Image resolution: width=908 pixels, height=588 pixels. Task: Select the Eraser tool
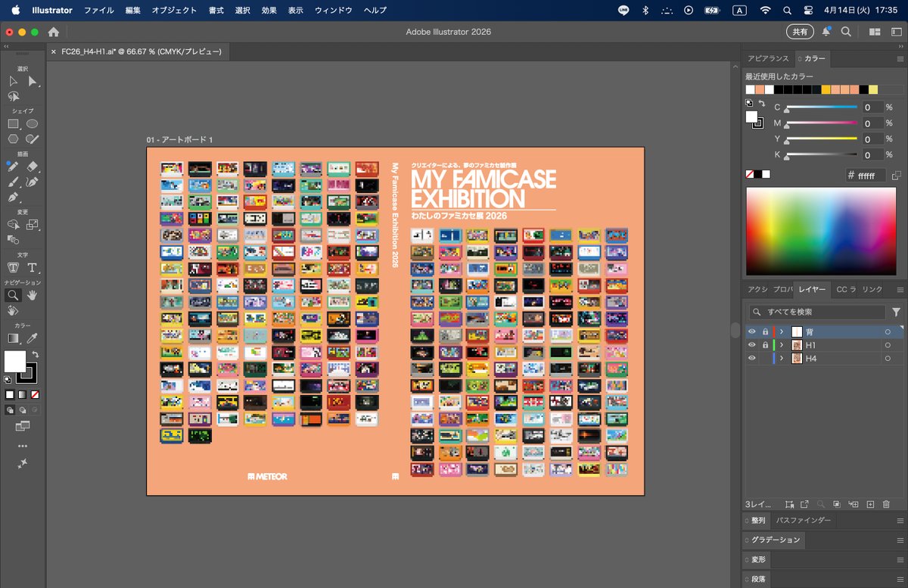33,166
